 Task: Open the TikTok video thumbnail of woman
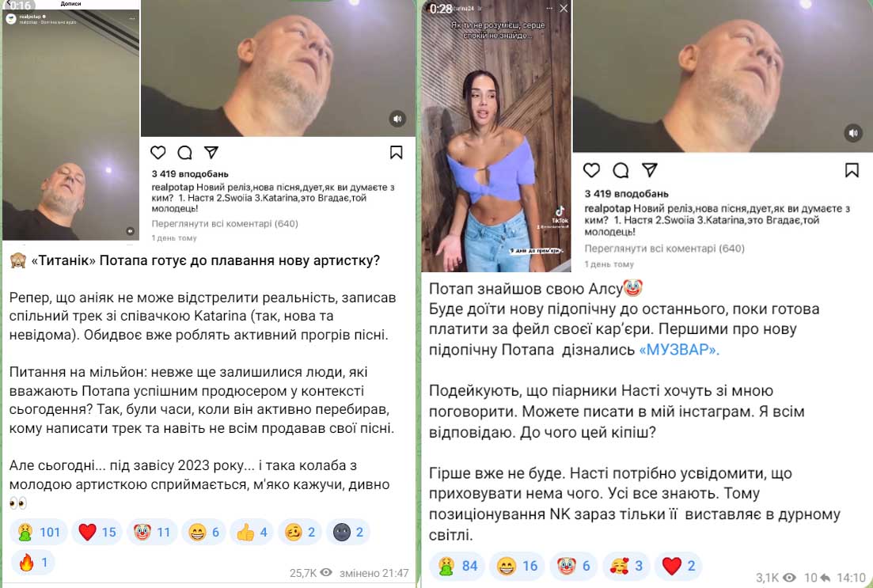click(x=496, y=136)
